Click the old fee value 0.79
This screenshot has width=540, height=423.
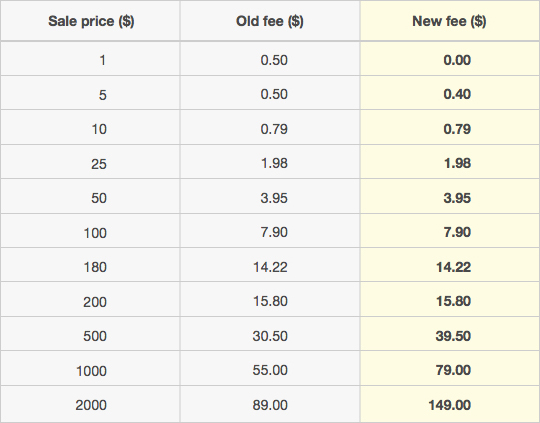pyautogui.click(x=274, y=129)
